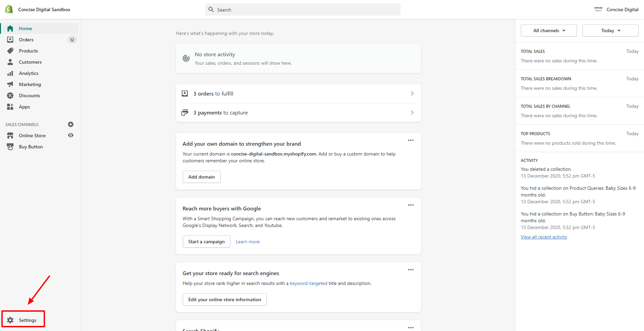Expand the 3 orders to fulfill row
Image resolution: width=644 pixels, height=331 pixels.
click(x=412, y=94)
